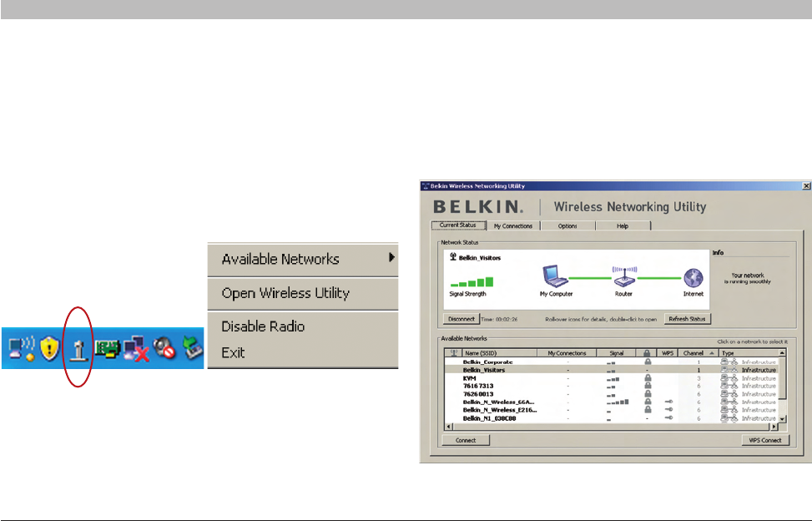Select the Belkin_N1_038C88 network row
Image resolution: width=812 pixels, height=521 pixels.
611,418
